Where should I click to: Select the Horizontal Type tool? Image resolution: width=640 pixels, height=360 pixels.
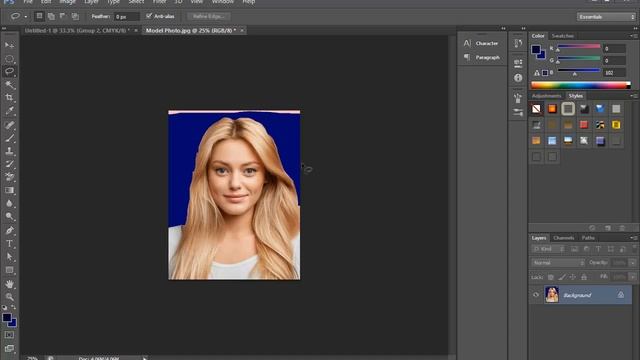click(x=9, y=244)
